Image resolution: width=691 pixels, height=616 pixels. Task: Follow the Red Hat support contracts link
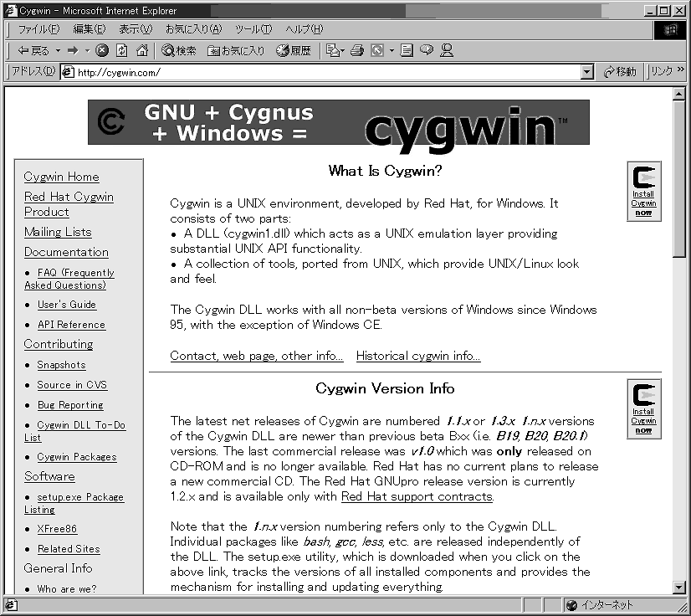pyautogui.click(x=417, y=496)
